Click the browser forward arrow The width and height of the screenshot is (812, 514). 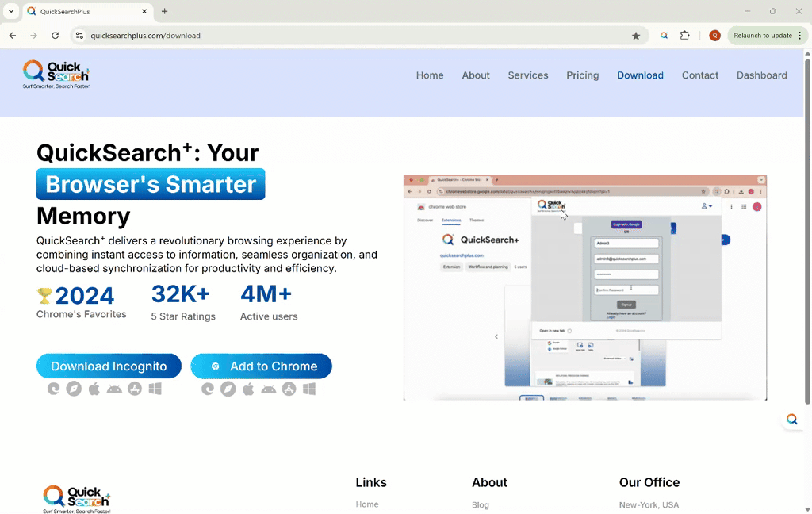(x=33, y=35)
